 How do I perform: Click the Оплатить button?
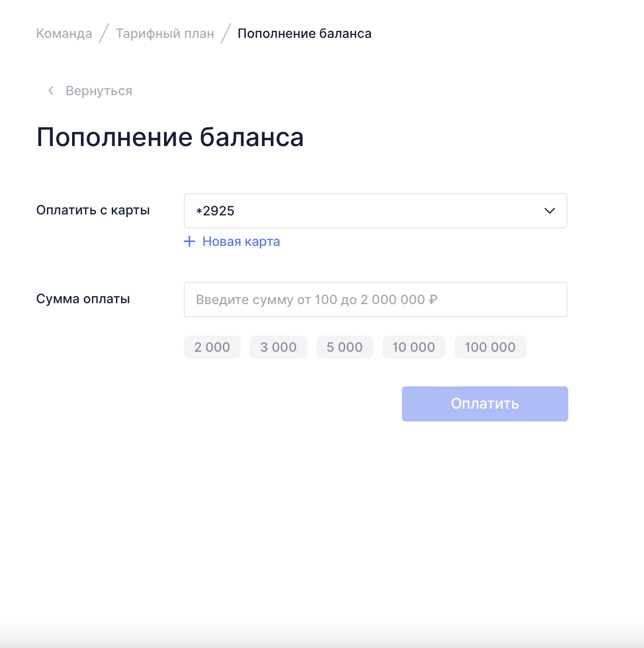[485, 404]
